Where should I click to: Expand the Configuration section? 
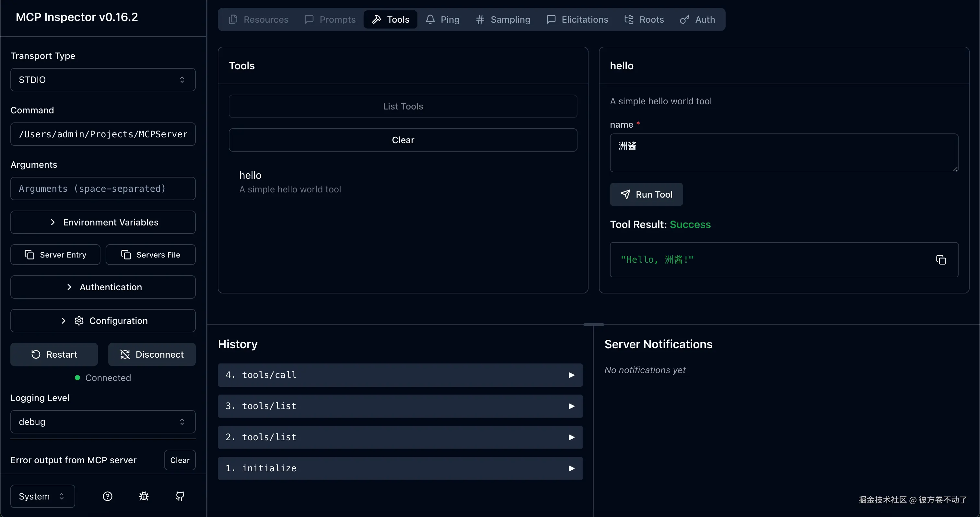pos(103,321)
